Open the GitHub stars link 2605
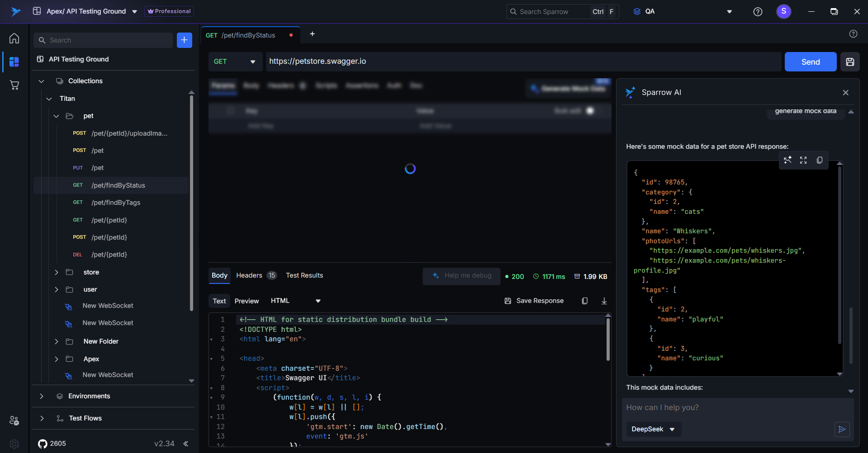The width and height of the screenshot is (868, 453). 52,444
